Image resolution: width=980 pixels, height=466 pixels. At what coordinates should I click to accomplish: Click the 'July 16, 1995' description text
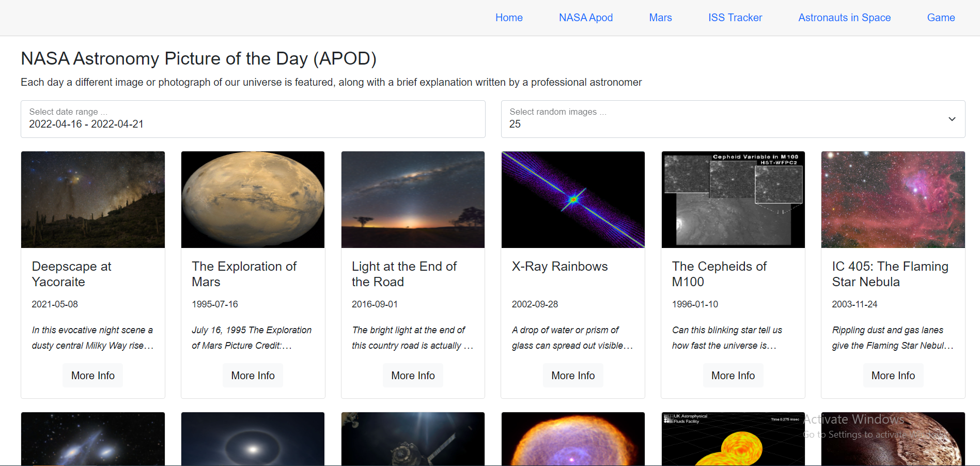(252, 338)
